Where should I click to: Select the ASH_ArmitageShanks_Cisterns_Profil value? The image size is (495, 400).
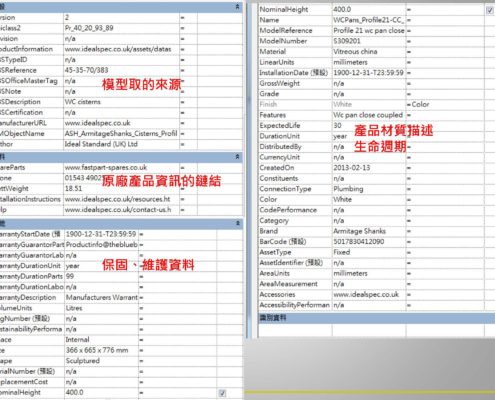pyautogui.click(x=121, y=134)
